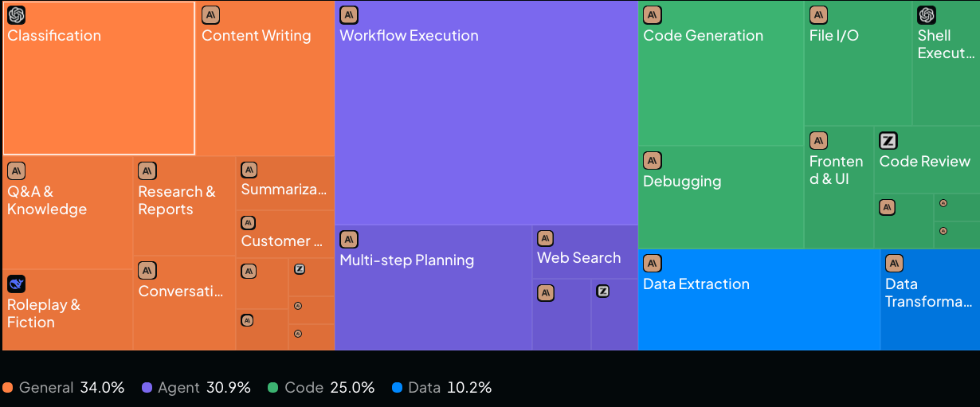Click the Z icon in Code Review tile
Viewport: 980px width, 407px height.
pyautogui.click(x=888, y=141)
